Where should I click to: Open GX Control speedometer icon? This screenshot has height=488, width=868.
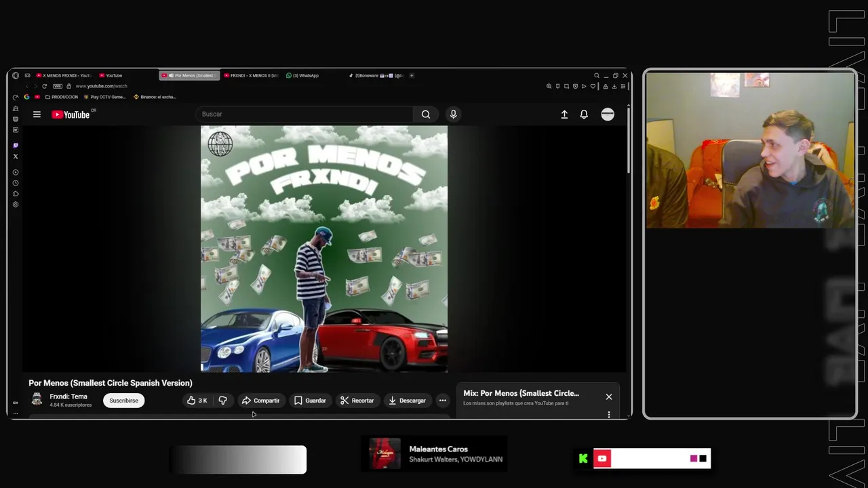click(x=16, y=97)
